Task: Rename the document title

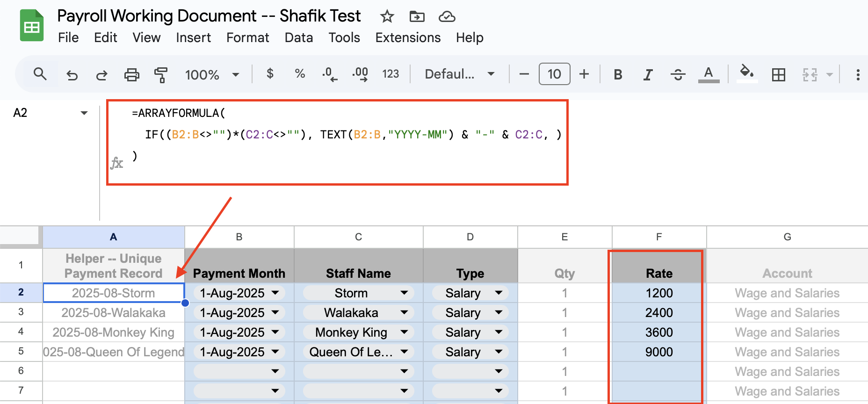Action: pyautogui.click(x=209, y=16)
